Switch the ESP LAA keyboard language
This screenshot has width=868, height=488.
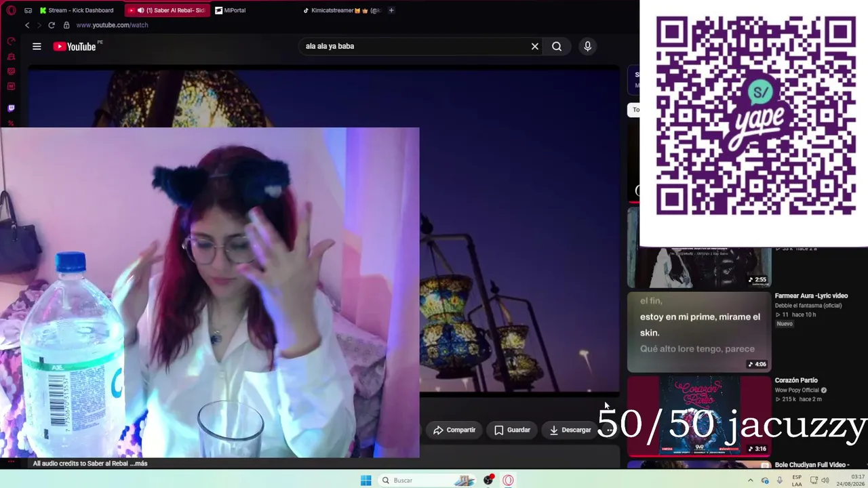coord(797,480)
